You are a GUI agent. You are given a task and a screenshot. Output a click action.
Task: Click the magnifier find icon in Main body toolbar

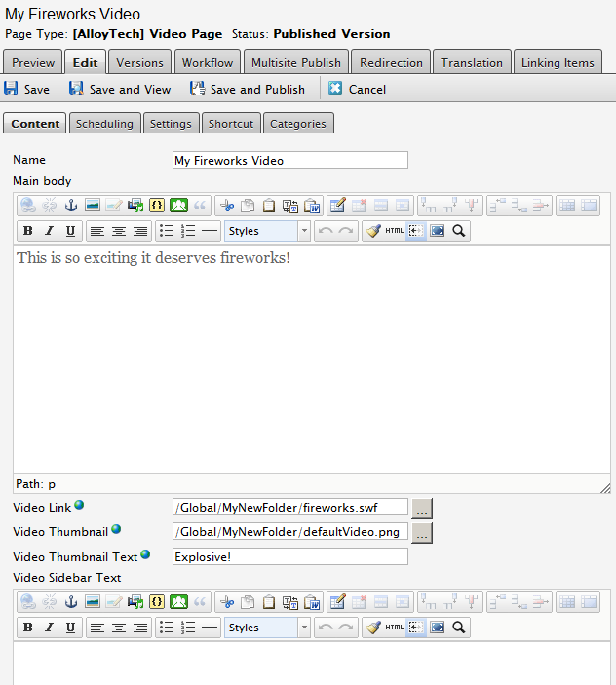458,231
